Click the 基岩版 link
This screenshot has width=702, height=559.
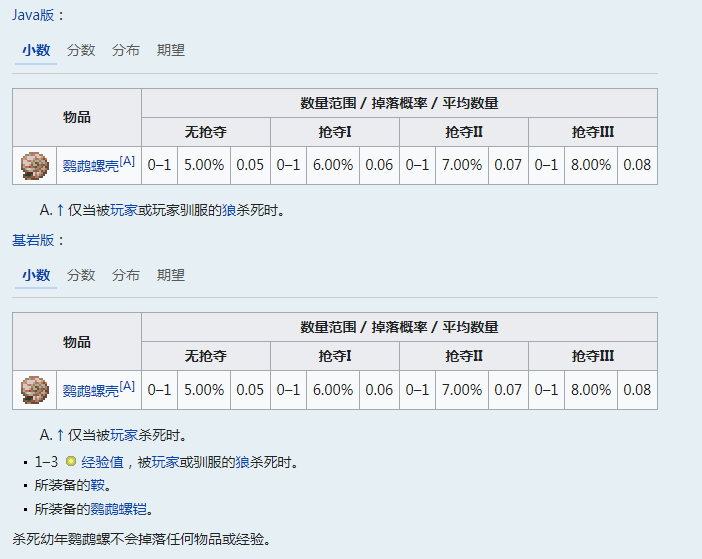[x=33, y=240]
